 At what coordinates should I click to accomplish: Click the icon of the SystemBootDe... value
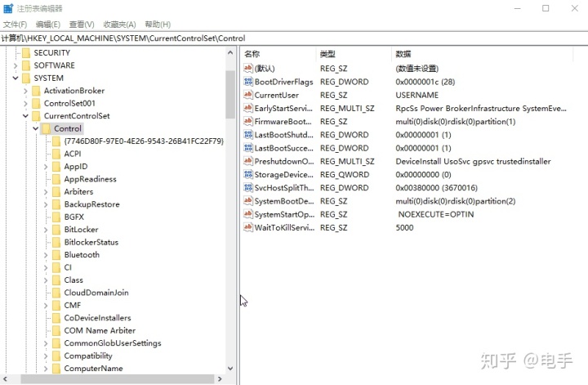tap(248, 201)
